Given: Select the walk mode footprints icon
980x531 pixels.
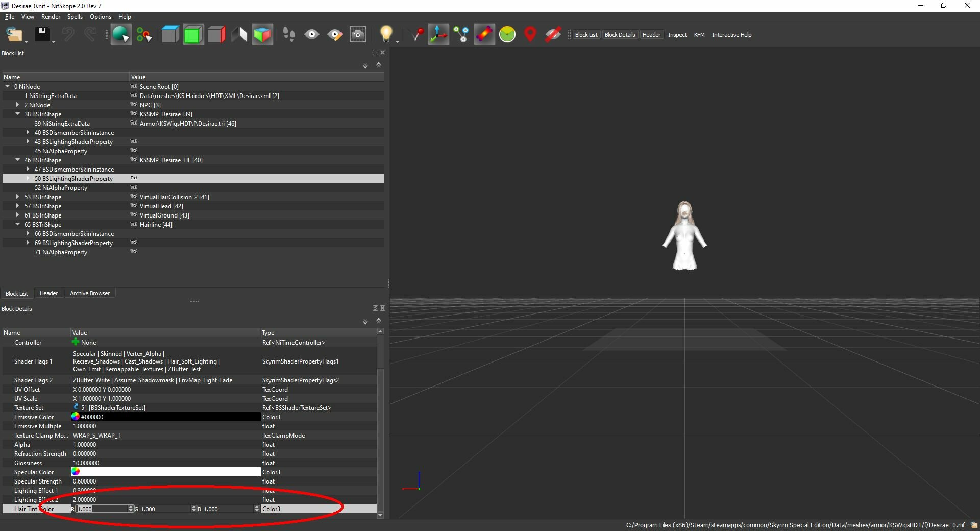Looking at the screenshot, I should (289, 35).
